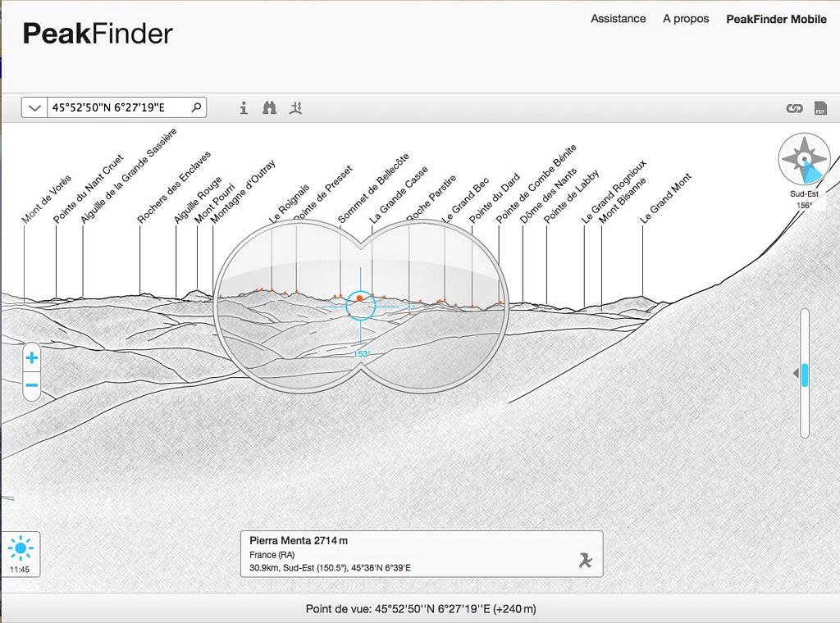The width and height of the screenshot is (840, 623).
Task: Click the coordinates search field
Action: pos(119,107)
